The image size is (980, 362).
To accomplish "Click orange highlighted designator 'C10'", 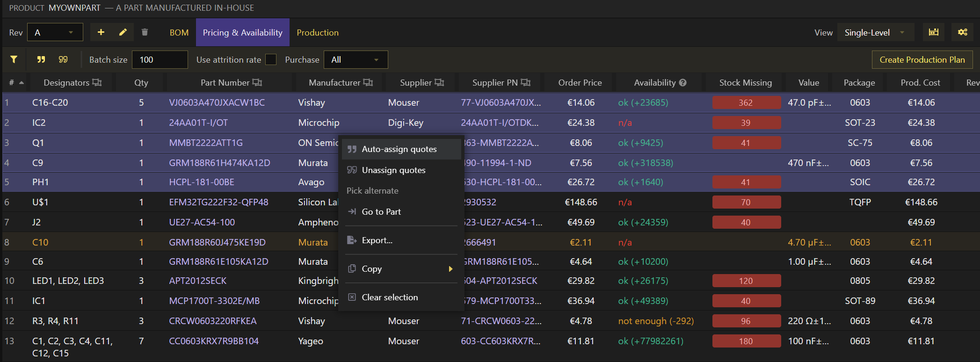I will (40, 242).
